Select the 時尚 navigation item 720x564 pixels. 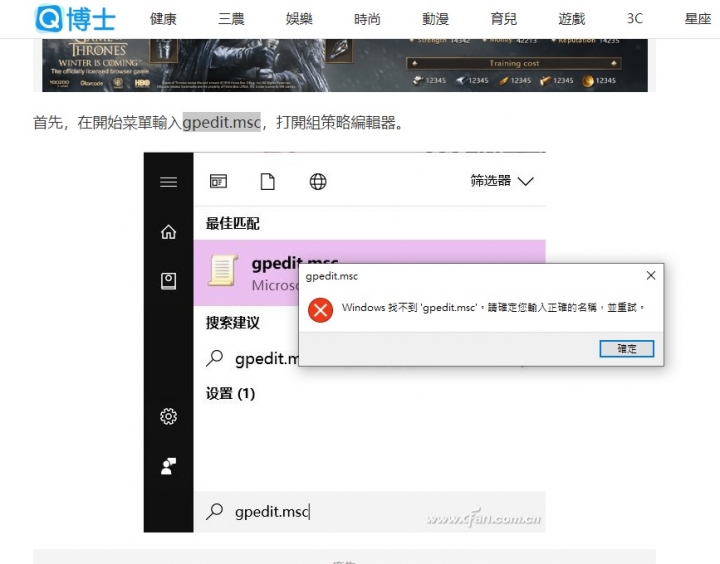pos(367,19)
